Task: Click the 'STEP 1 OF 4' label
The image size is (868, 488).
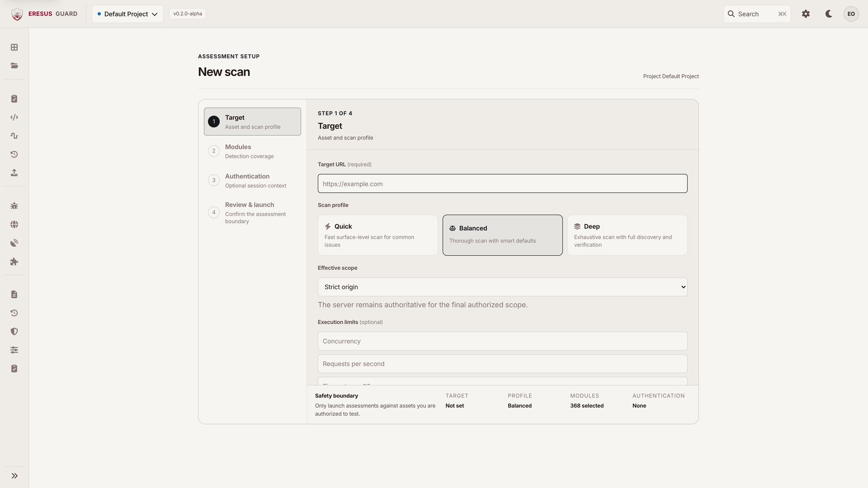Action: point(335,113)
